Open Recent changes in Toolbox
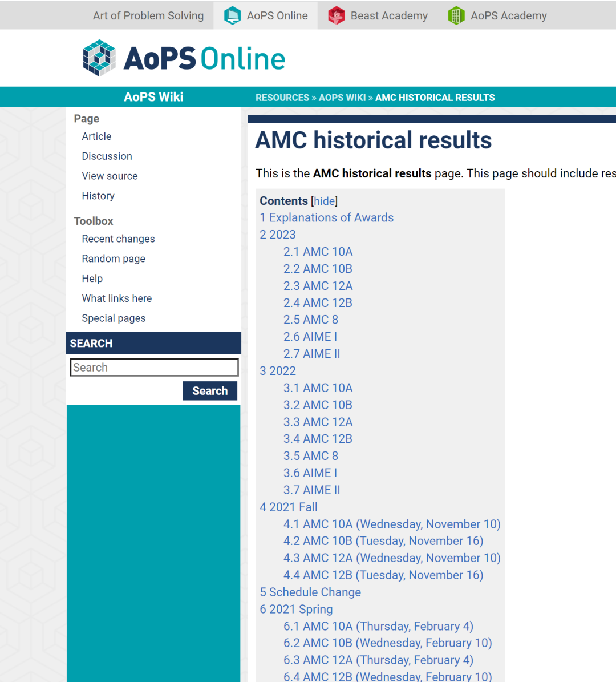Screen dimensions: 616x682 click(118, 239)
